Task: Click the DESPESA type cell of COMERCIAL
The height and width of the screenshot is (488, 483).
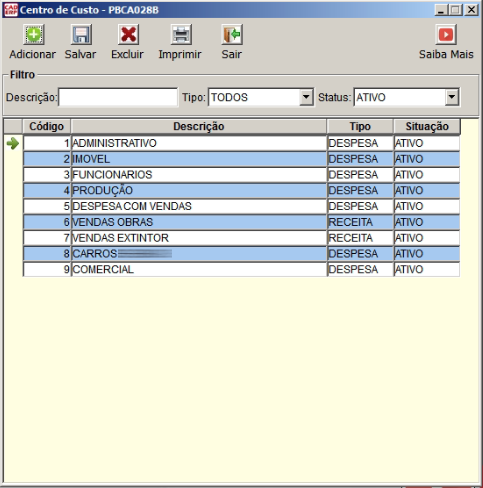Action: [x=360, y=269]
